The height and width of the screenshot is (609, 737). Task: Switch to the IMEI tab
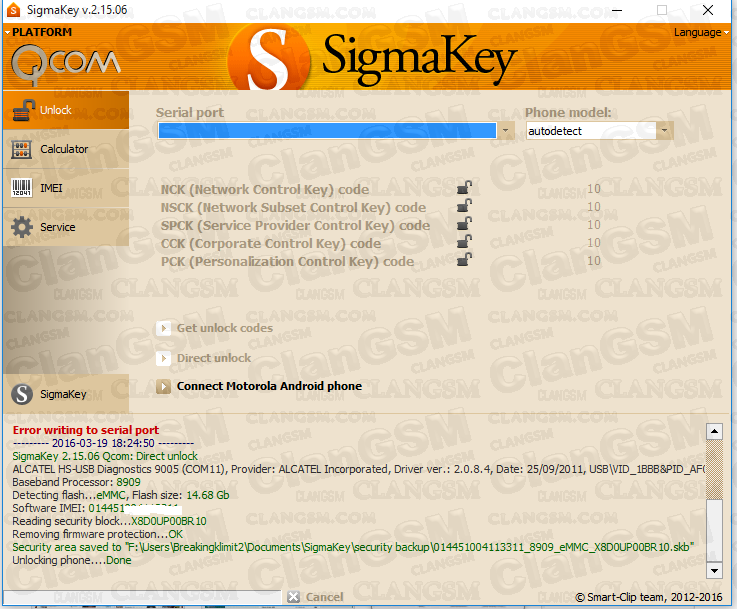[x=66, y=188]
